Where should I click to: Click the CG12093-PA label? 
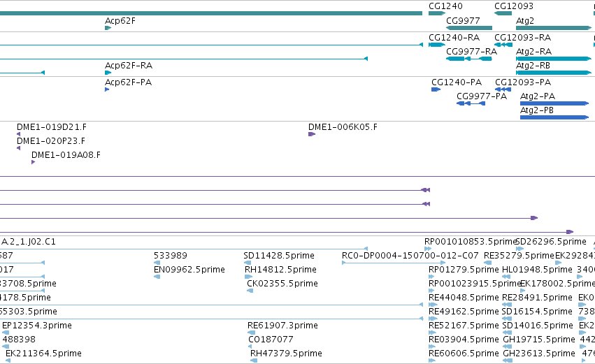523,82
